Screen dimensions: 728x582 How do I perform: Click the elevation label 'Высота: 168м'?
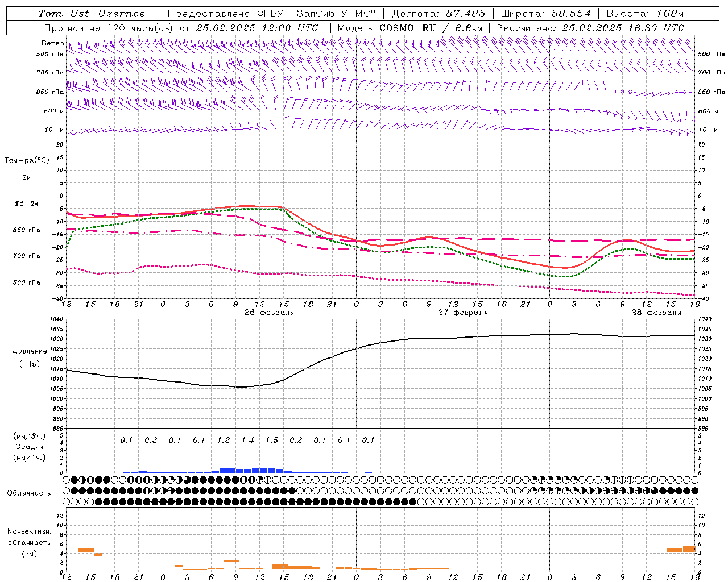pyautogui.click(x=646, y=14)
